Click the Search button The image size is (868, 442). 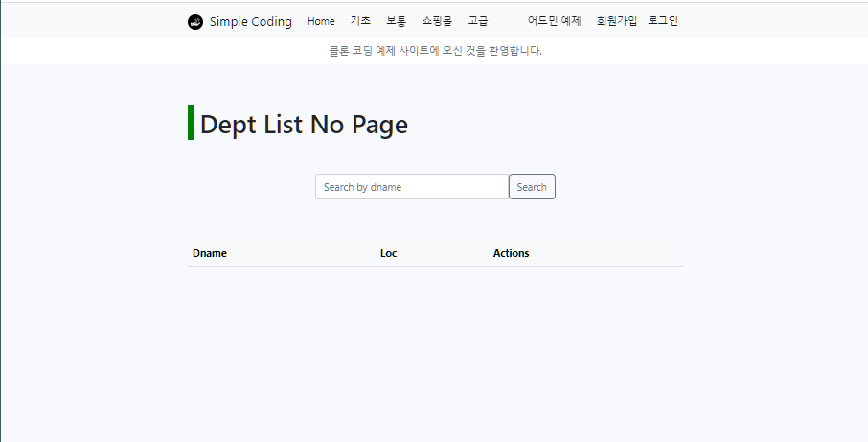pos(532,187)
